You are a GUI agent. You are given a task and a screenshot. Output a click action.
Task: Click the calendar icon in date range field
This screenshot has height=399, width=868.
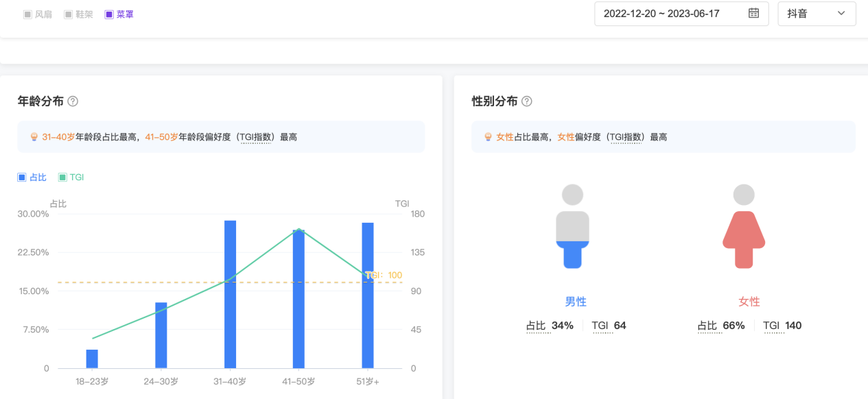(753, 13)
